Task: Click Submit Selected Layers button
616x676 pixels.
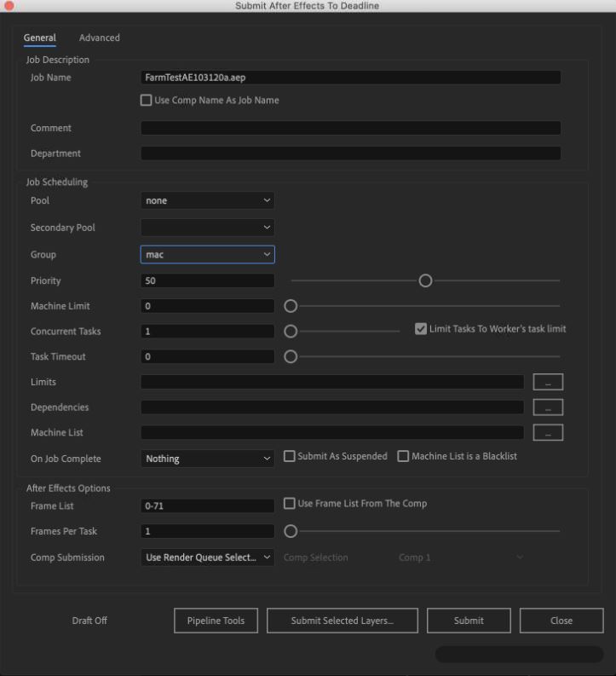Action: click(343, 621)
